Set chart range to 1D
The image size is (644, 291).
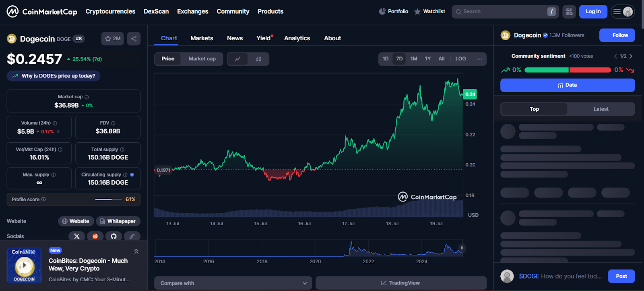386,59
